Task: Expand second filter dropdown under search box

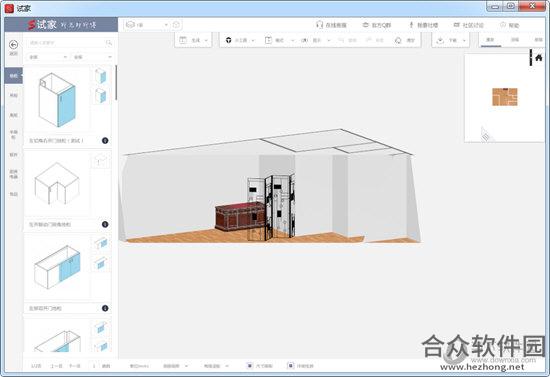Action: click(92, 57)
